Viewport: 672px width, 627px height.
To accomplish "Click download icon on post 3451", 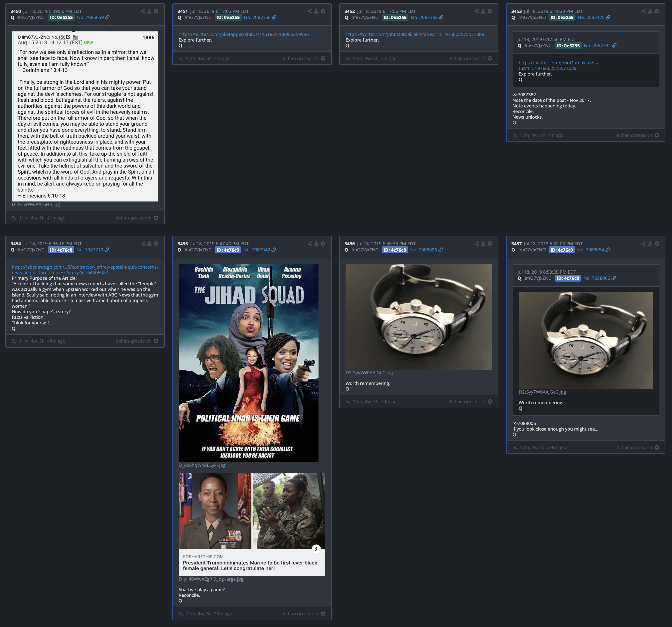I will pos(316,11).
